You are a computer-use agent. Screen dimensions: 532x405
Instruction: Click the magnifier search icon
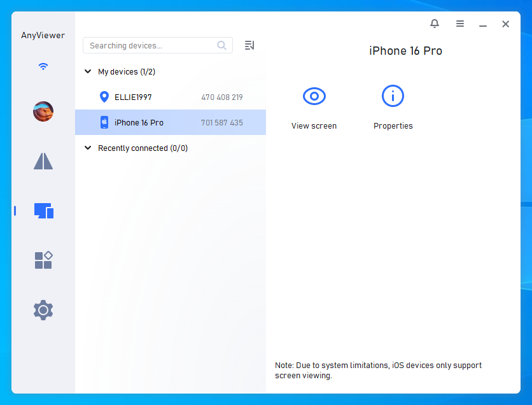pyautogui.click(x=221, y=45)
